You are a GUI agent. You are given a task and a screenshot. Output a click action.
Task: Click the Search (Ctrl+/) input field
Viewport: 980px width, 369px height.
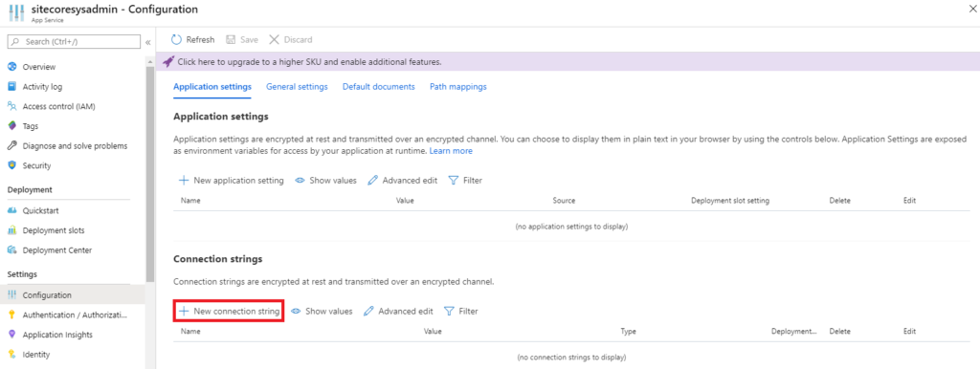(74, 42)
